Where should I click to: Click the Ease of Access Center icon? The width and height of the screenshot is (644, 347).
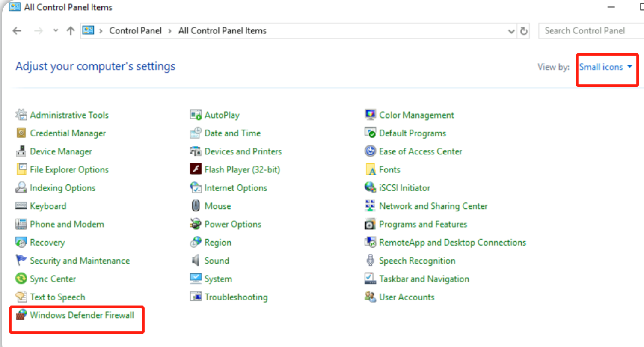370,151
